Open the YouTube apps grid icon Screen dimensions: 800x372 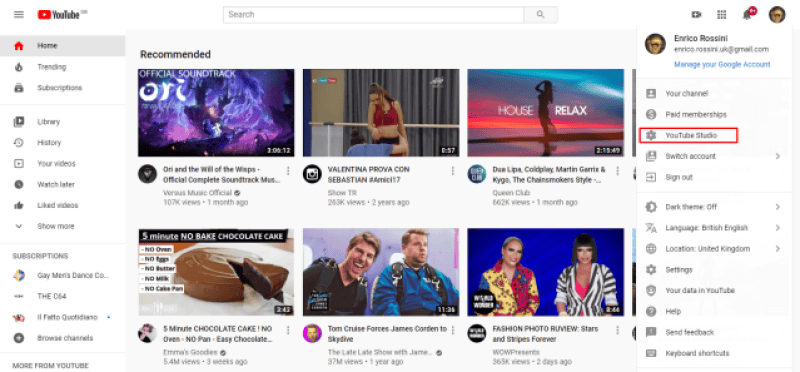[x=721, y=15]
